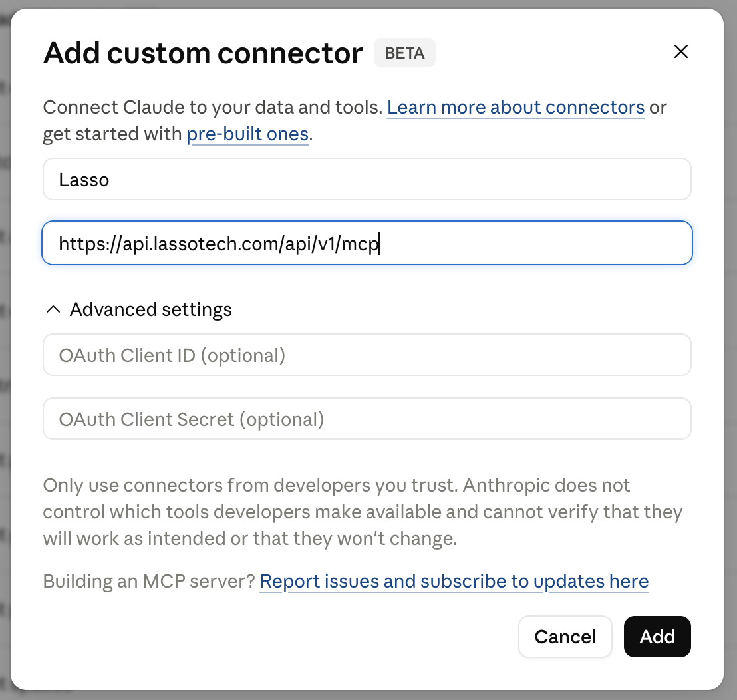
Task: Place cursor after mcp in URL field
Action: point(380,244)
